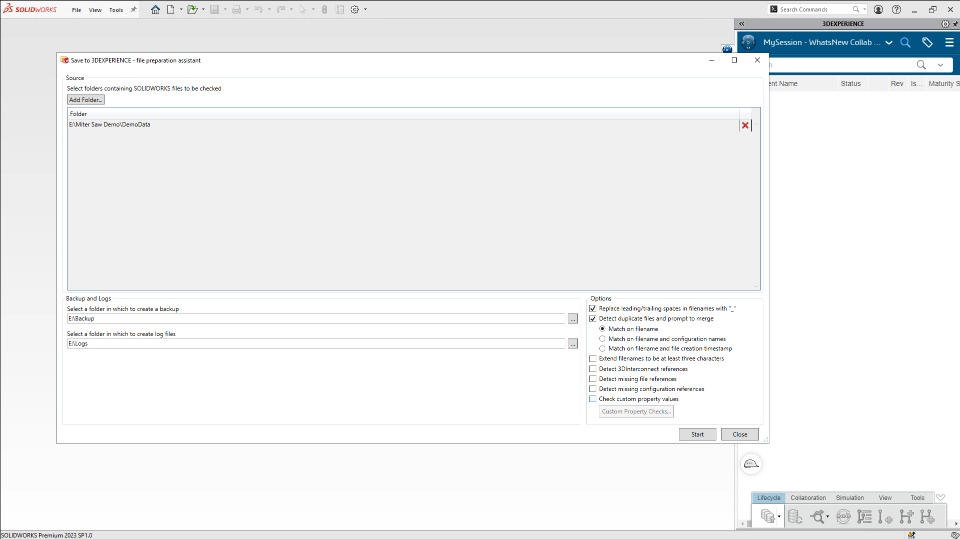
Task: Click the disabled Custom Property Checks button
Action: 636,412
